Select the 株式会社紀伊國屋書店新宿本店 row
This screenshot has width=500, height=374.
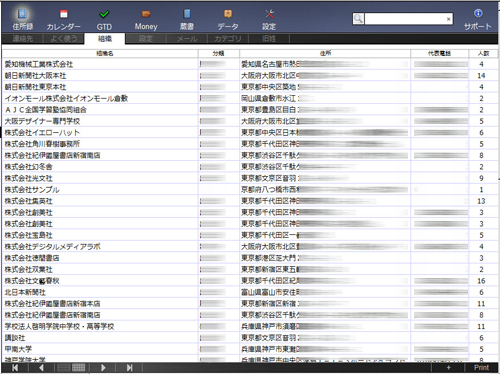(x=250, y=304)
